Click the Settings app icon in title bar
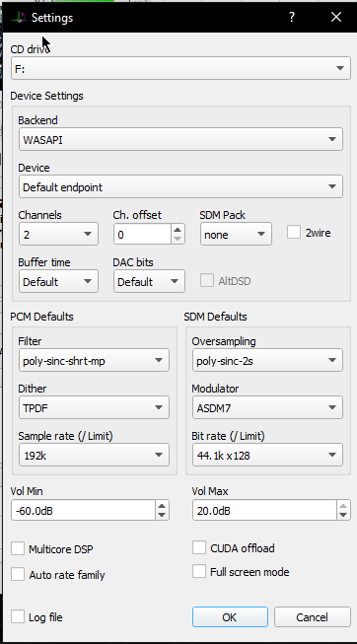Screen dimensions: 357x644 point(19,18)
